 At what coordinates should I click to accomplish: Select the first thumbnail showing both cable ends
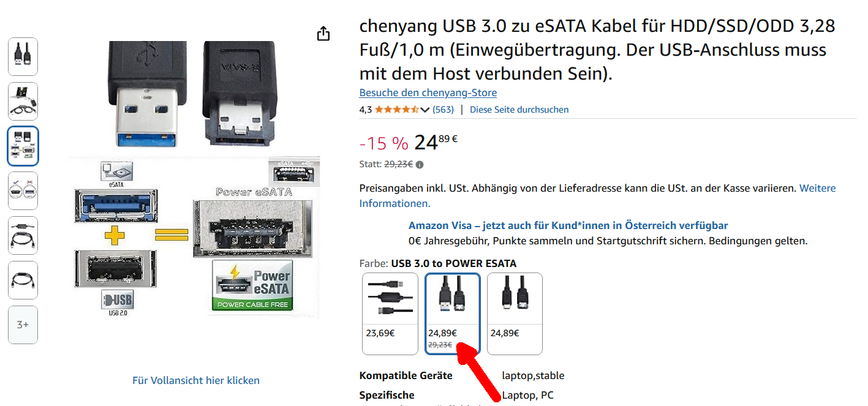point(23,56)
